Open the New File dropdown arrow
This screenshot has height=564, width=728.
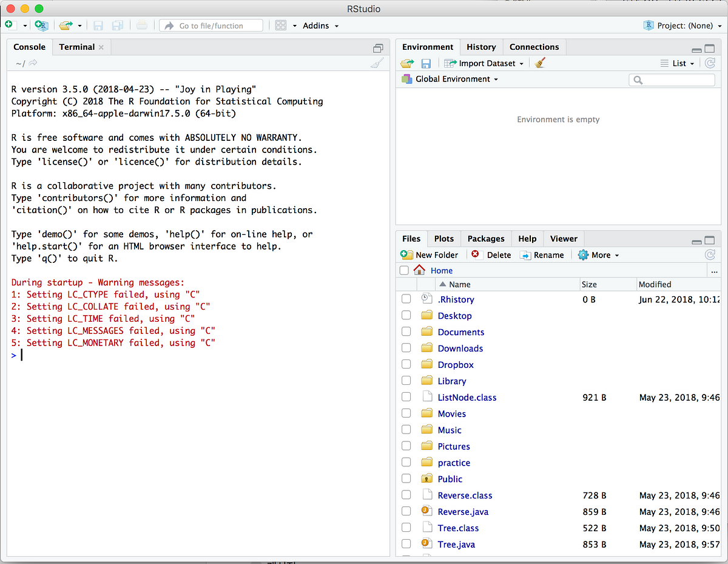pyautogui.click(x=25, y=26)
